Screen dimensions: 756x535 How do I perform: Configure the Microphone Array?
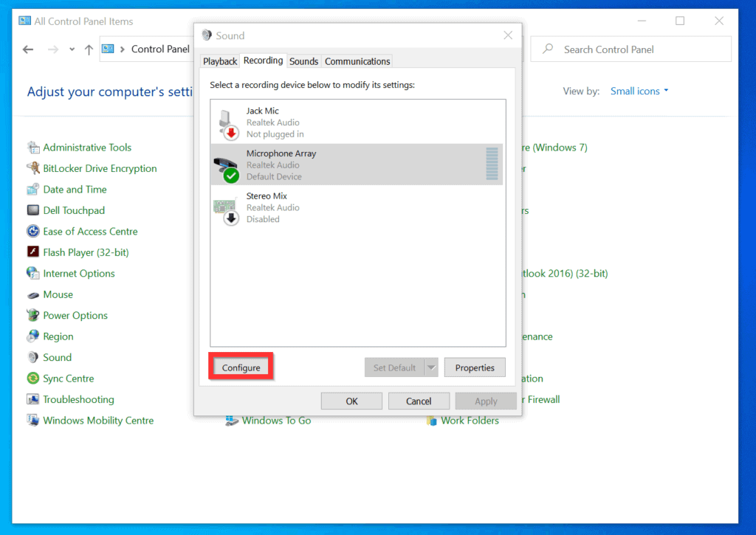point(241,367)
